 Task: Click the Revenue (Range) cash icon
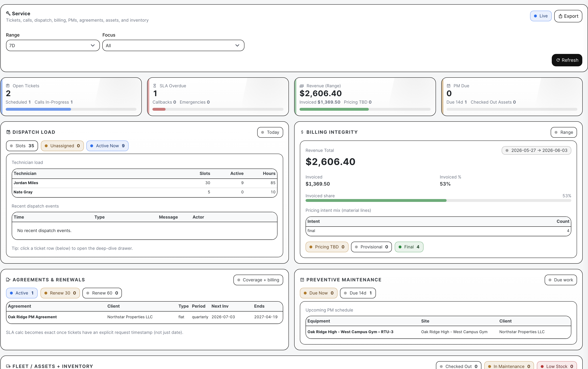tap(302, 86)
